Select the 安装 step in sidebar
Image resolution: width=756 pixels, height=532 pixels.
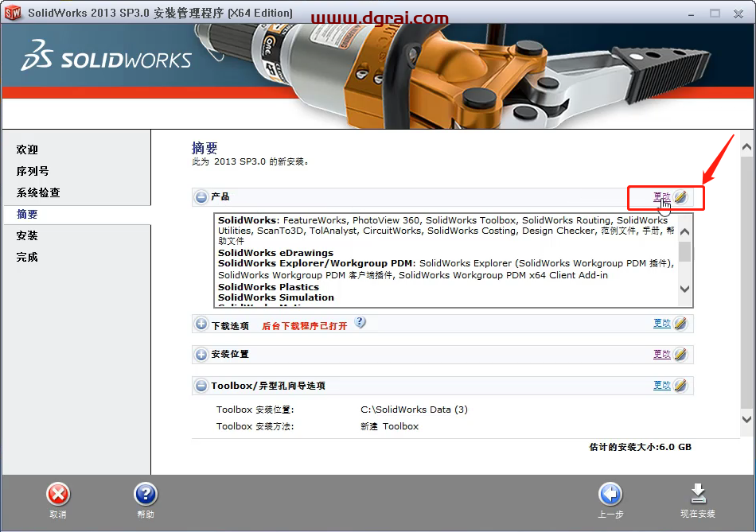(x=27, y=235)
